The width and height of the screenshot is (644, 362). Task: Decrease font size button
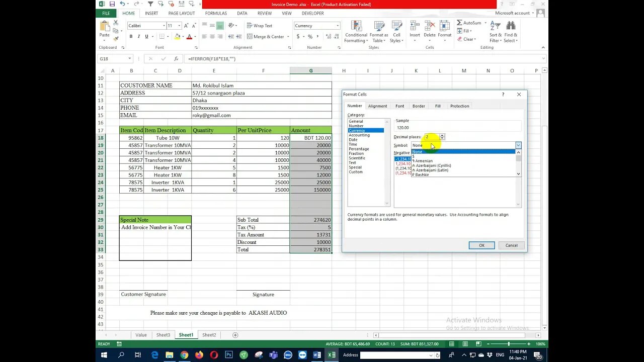pyautogui.click(x=194, y=26)
